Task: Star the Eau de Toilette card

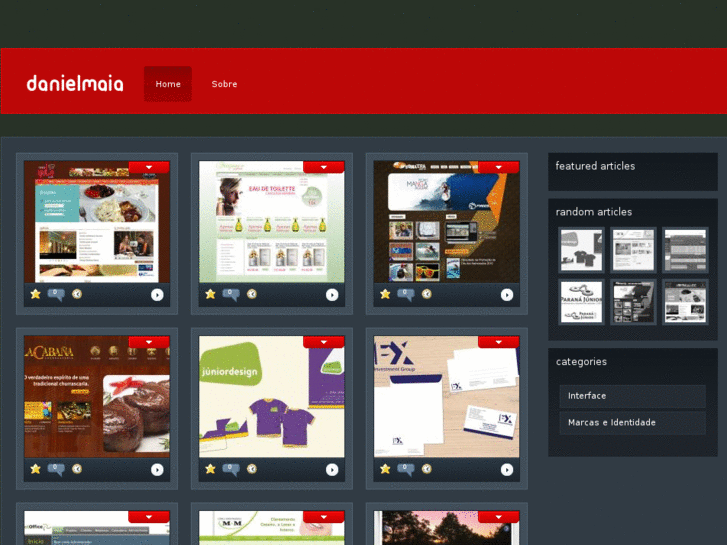Action: click(210, 294)
